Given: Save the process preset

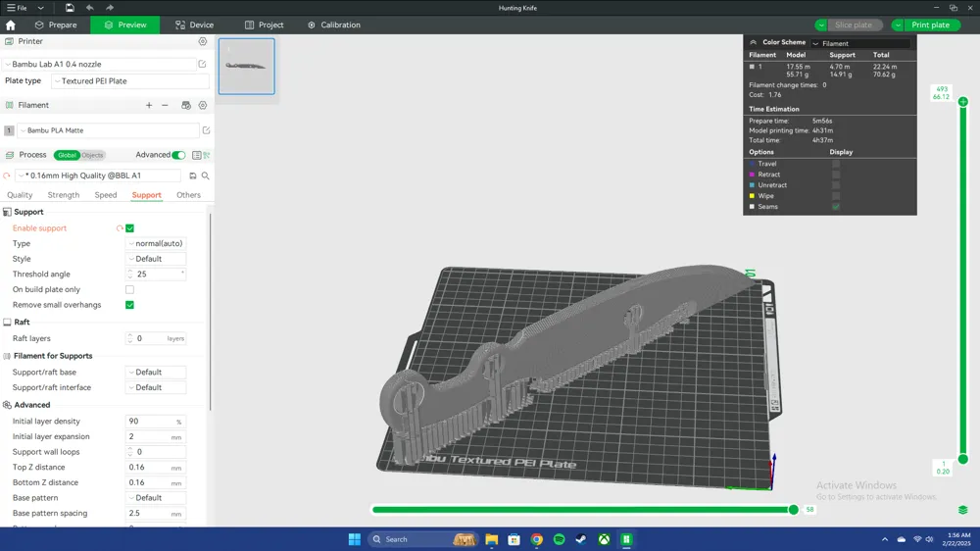Looking at the screenshot, I should pos(192,175).
